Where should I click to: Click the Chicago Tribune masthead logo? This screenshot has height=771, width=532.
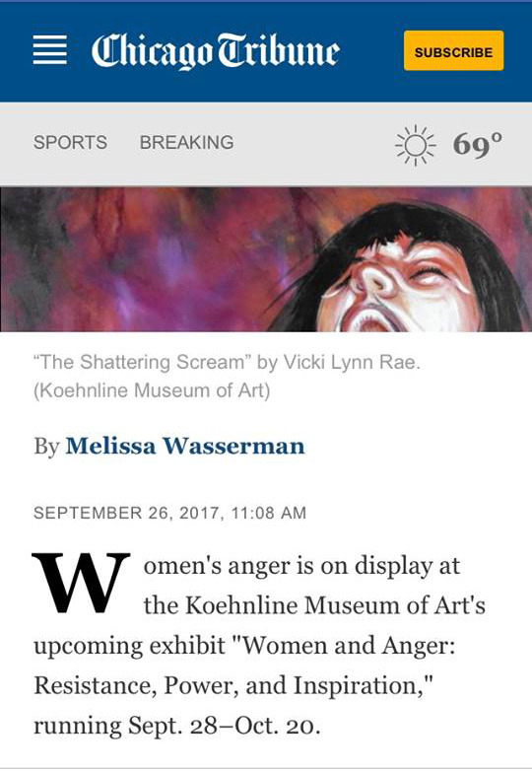(215, 51)
